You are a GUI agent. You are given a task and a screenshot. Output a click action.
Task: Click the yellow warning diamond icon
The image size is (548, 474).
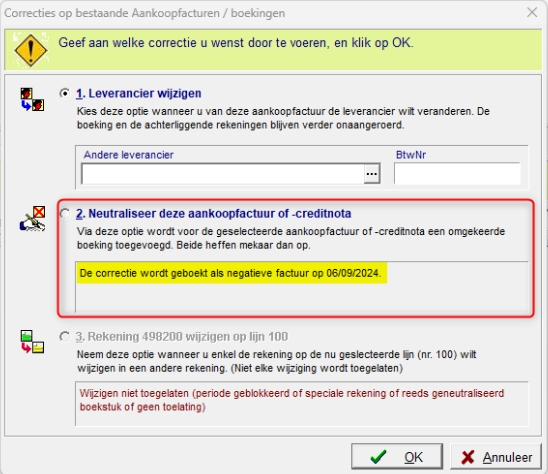(31, 50)
